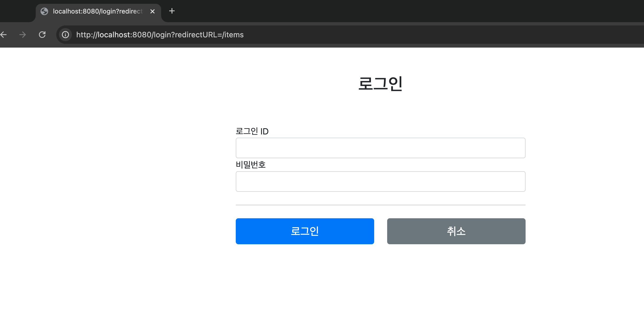Click the horizontal divider above the buttons
This screenshot has height=317, width=644.
tap(380, 205)
